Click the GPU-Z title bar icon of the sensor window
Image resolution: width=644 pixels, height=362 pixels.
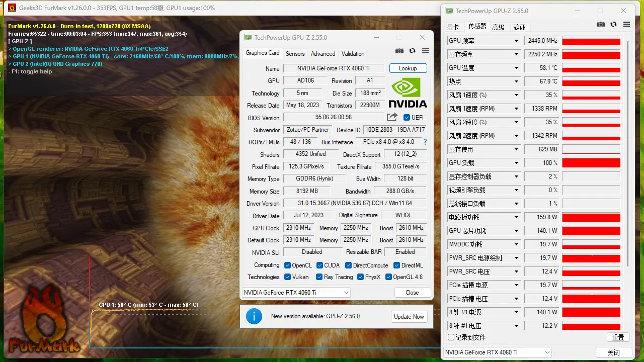449,11
